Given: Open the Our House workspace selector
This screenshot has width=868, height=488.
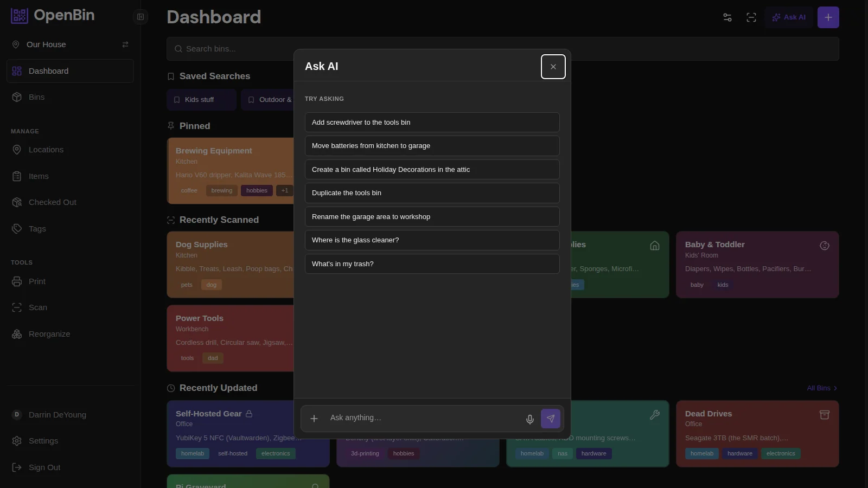Looking at the screenshot, I should tap(46, 44).
